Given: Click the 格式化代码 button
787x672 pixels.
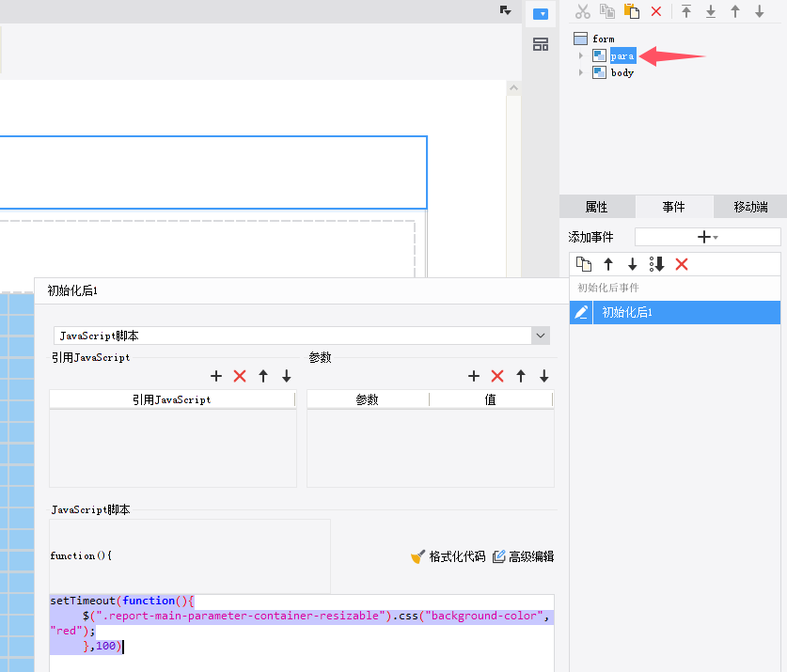Looking at the screenshot, I should click(449, 556).
